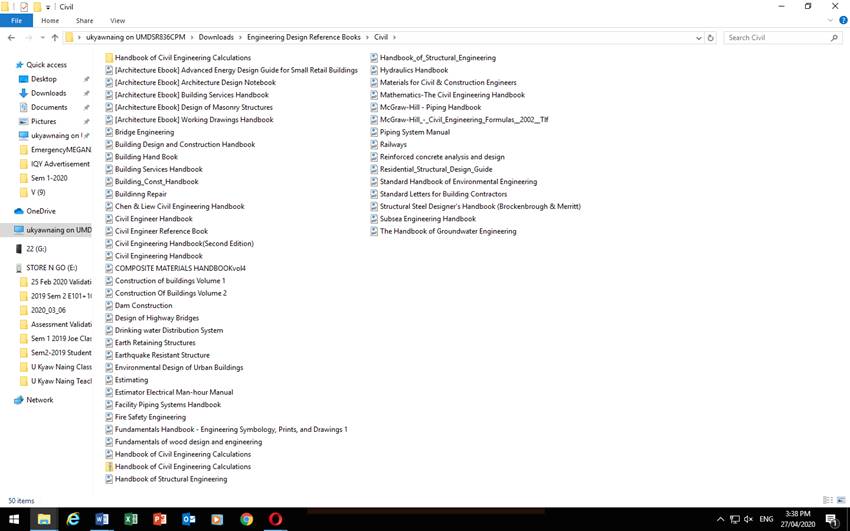
Task: Open Quick access in navigation pane
Action: point(47,64)
